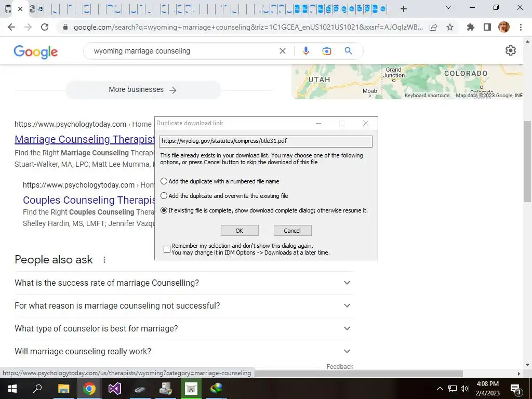Open Chrome three-dot menu

(521, 27)
